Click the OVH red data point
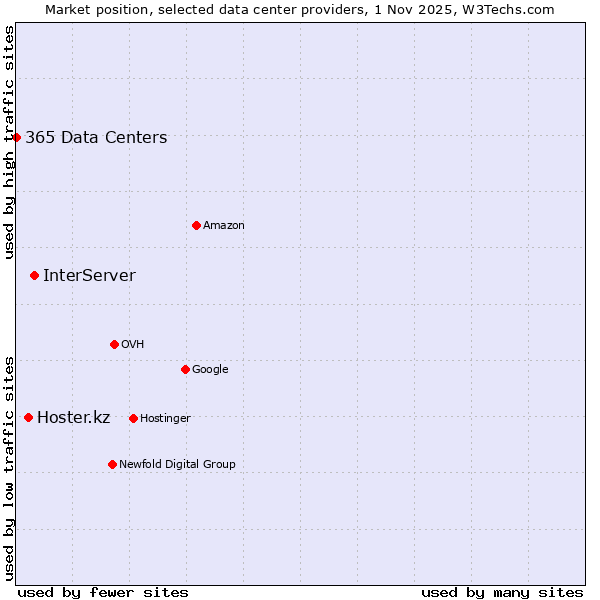Image resolution: width=600 pixels, height=600 pixels. tap(114, 344)
